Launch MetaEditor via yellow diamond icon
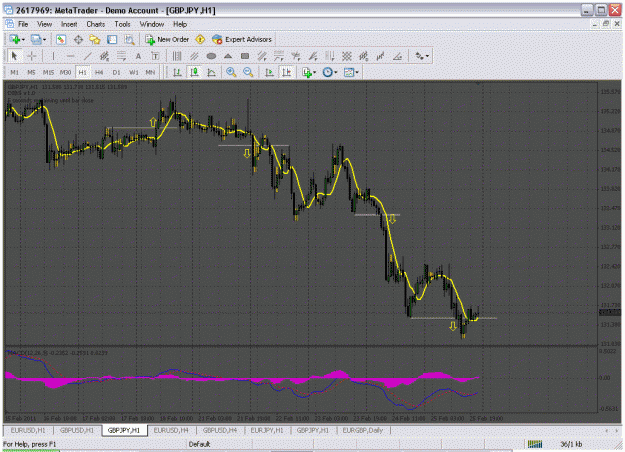 pos(200,39)
